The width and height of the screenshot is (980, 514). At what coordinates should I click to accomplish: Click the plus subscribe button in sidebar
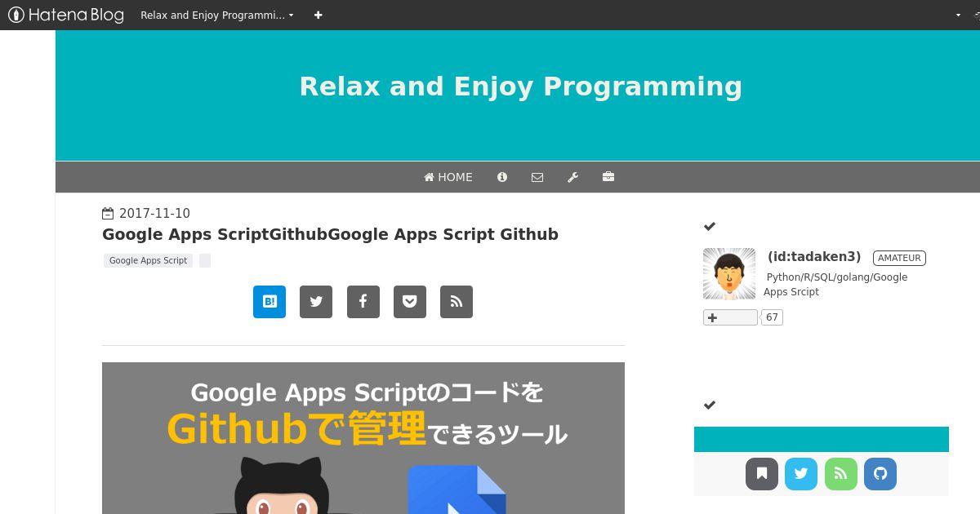coord(730,317)
